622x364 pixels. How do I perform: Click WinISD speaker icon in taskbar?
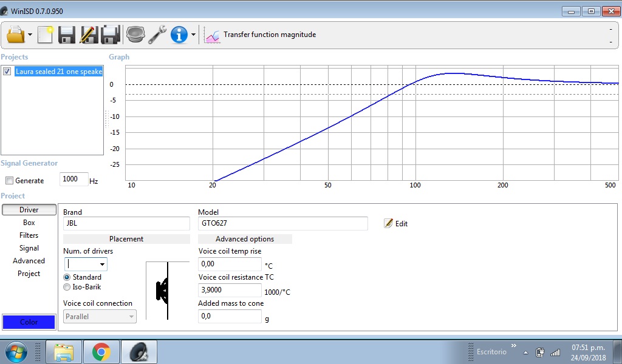point(139,352)
